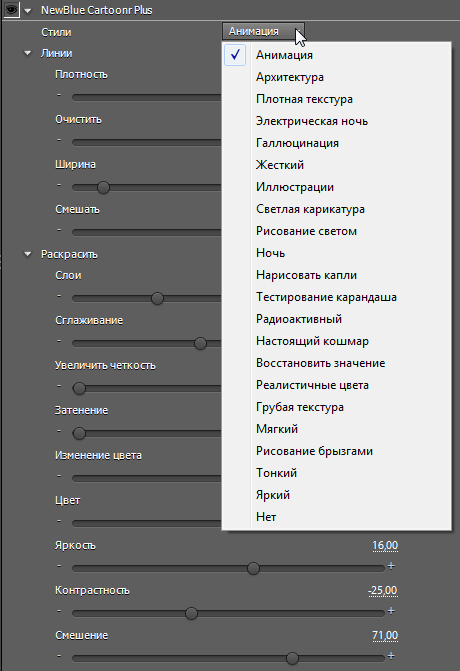Click the Яркость value 16,00
The height and width of the screenshot is (671, 460).
tap(385, 546)
